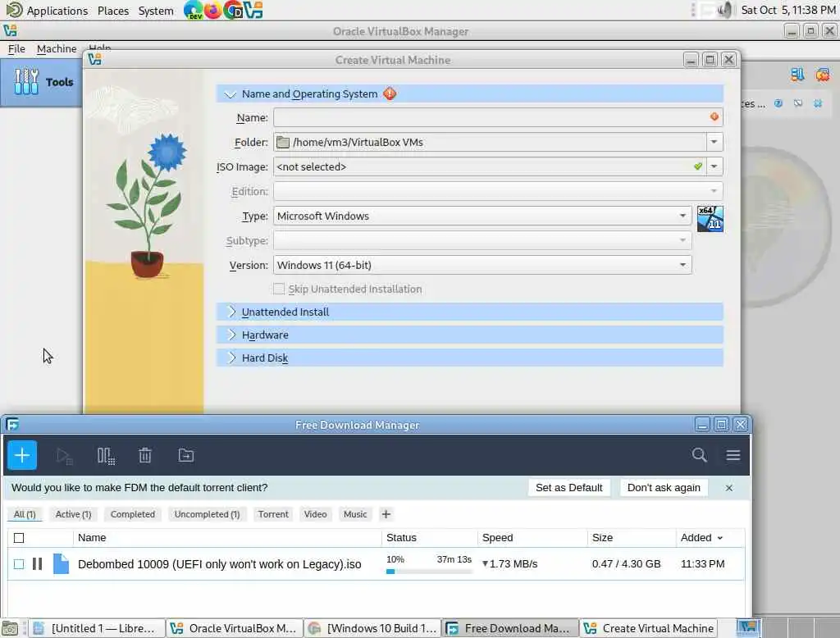Toggle the select all downloads checkbox
This screenshot has width=840, height=638.
[x=19, y=538]
